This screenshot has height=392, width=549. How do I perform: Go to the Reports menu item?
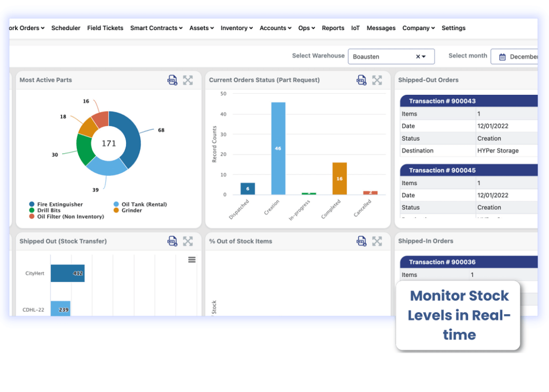[x=333, y=28]
